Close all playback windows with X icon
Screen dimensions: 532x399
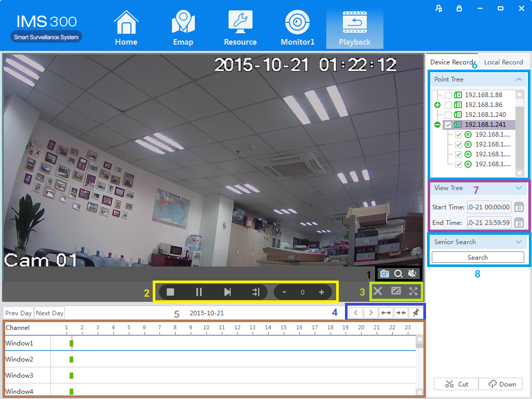tap(378, 291)
